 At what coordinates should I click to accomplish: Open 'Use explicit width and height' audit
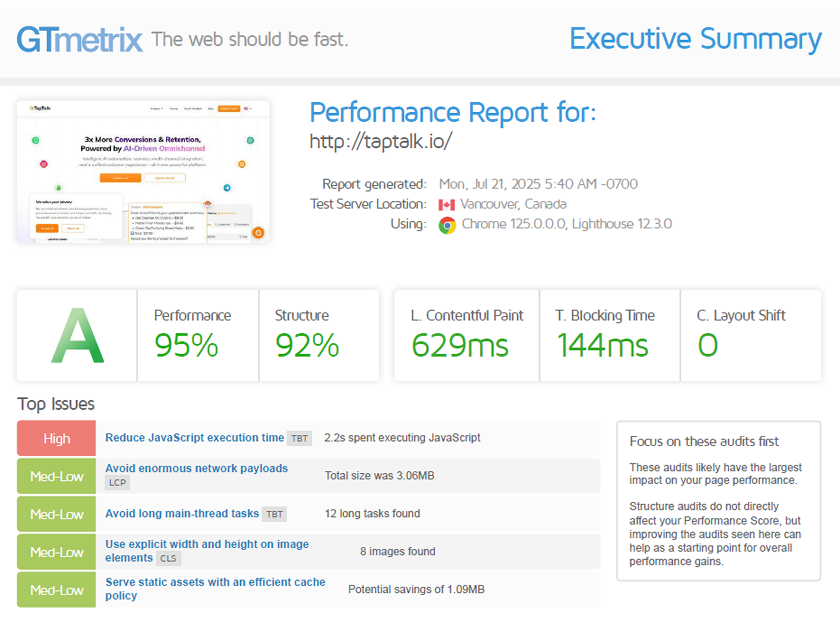pos(207,551)
